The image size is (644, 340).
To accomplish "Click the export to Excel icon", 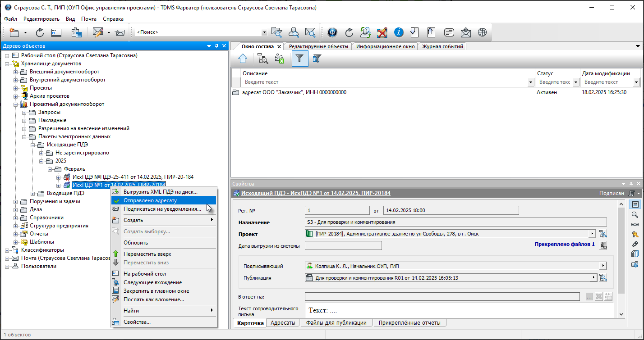I will pyautogui.click(x=280, y=59).
